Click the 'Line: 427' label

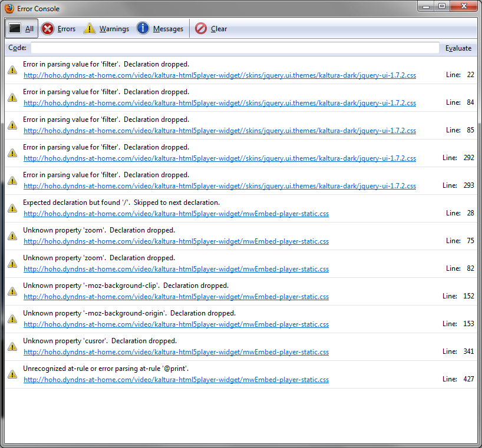(458, 379)
